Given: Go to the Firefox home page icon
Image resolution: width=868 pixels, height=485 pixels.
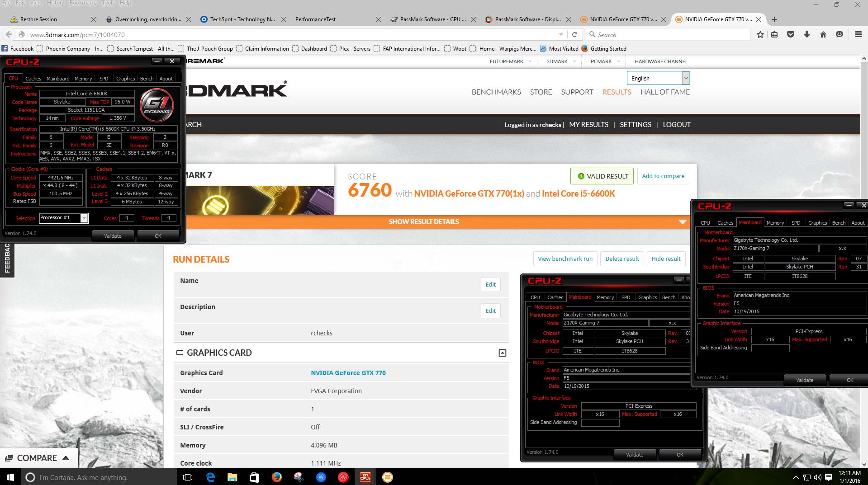Looking at the screenshot, I should click(x=823, y=35).
